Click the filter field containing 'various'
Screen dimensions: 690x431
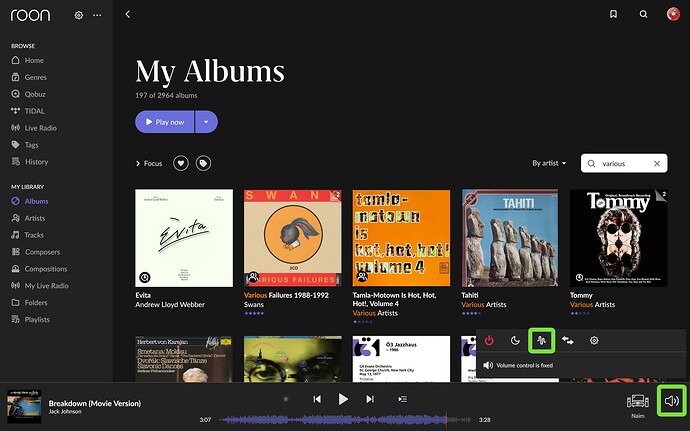[x=624, y=163]
